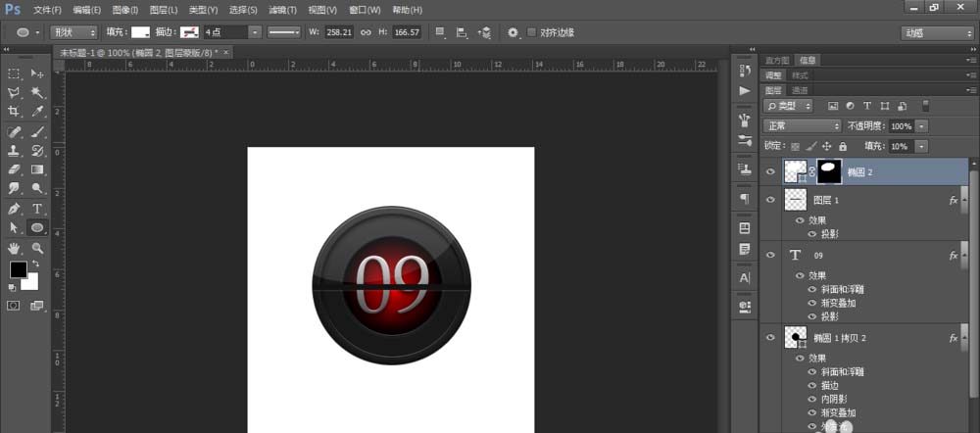This screenshot has width=980, height=433.
Task: Toggle visibility of the 09 text layer
Action: [770, 255]
